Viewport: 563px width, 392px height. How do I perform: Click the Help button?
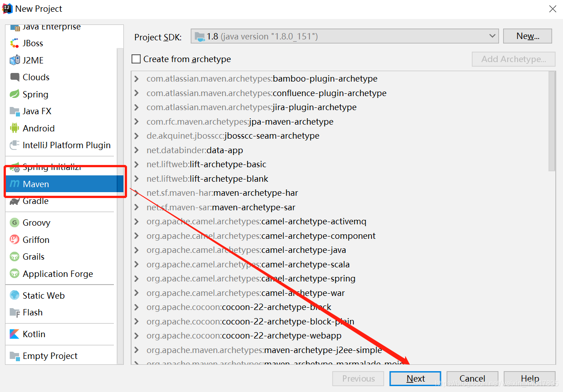529,379
